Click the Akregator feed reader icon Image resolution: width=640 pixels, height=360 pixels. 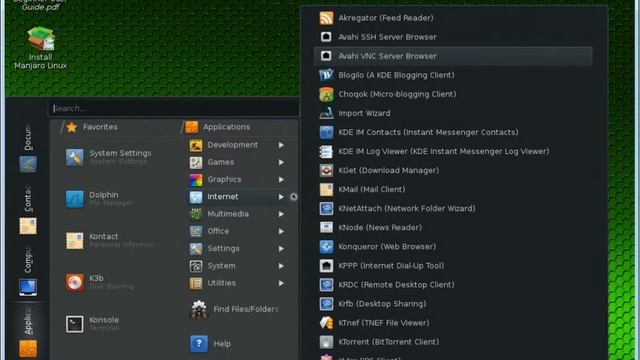tap(326, 18)
